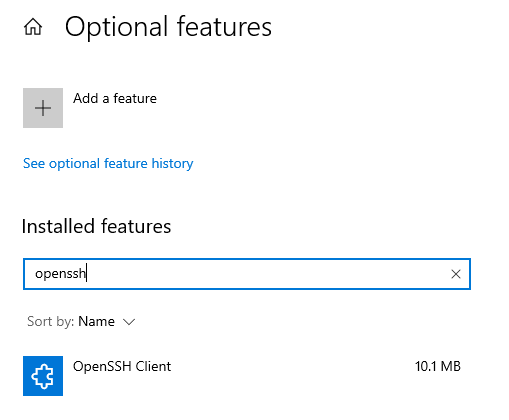Clear the openssh search with X icon
The image size is (509, 420).
tap(456, 274)
